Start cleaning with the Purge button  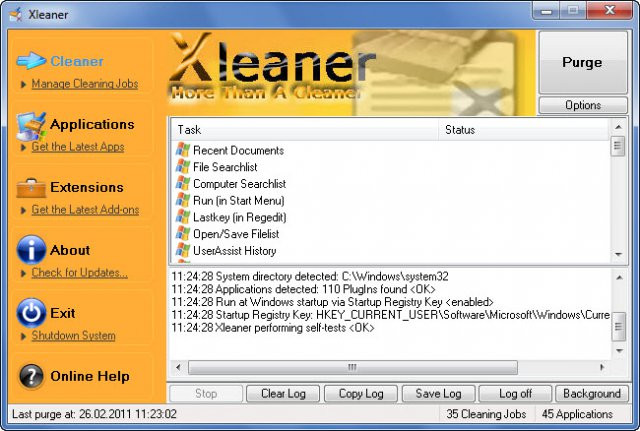pyautogui.click(x=582, y=62)
